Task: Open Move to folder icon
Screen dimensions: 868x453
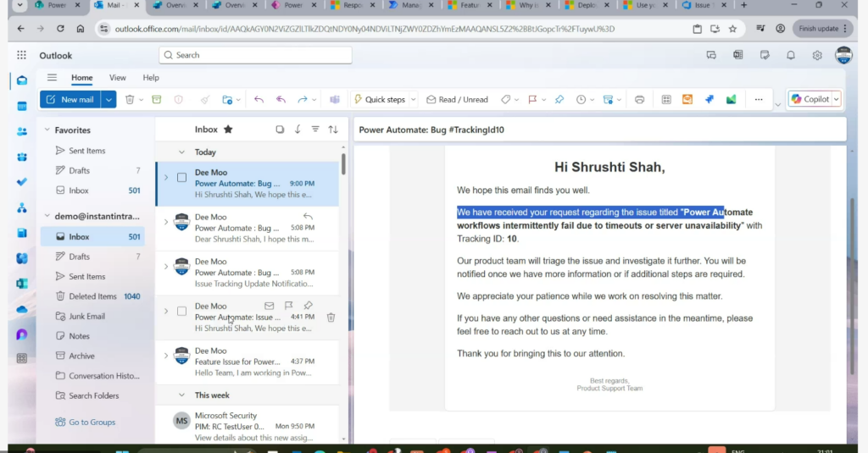Action: 227,100
